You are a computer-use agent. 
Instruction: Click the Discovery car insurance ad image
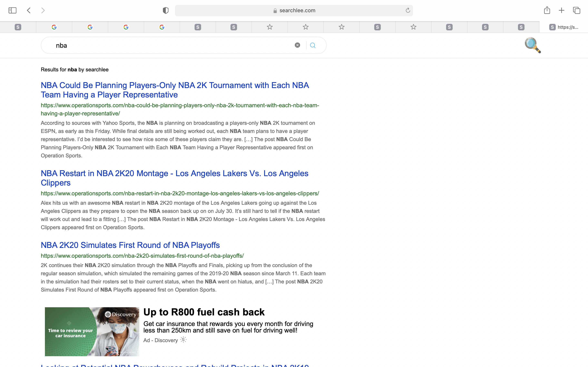click(x=92, y=332)
